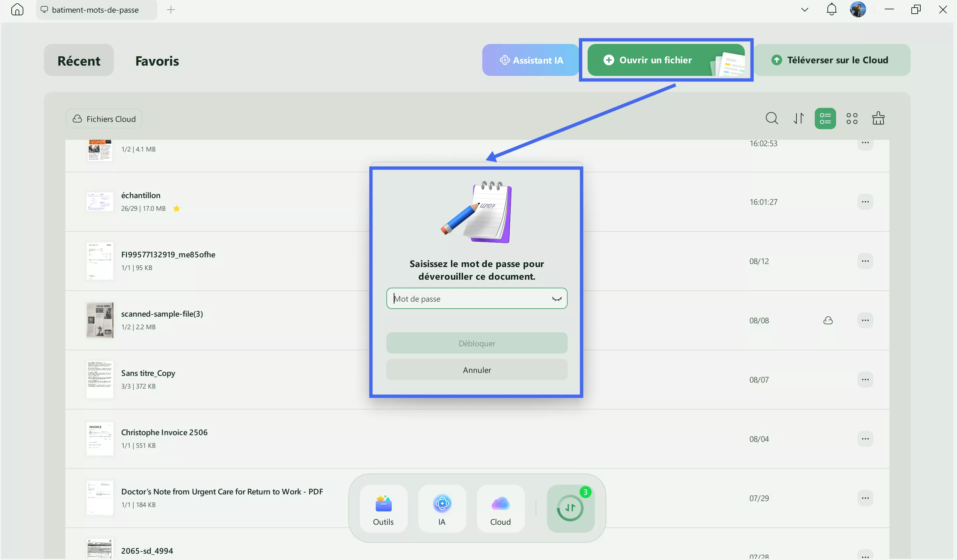
Task: Click the clear recent list broom icon
Action: [878, 119]
